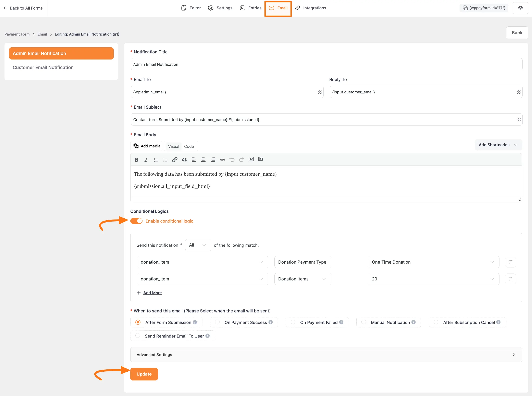Undo the last change in the editor
This screenshot has width=532, height=396.
pyautogui.click(x=232, y=159)
